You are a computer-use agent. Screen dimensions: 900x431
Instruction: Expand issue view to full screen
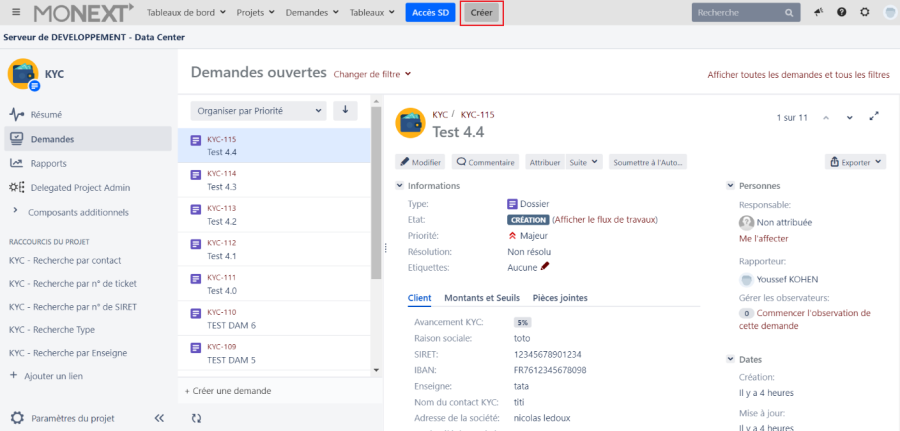tap(874, 117)
